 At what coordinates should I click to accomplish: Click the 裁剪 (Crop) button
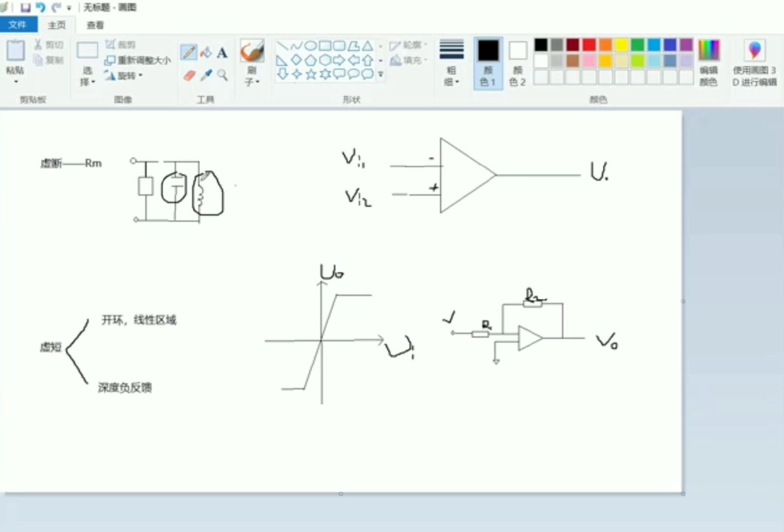121,44
